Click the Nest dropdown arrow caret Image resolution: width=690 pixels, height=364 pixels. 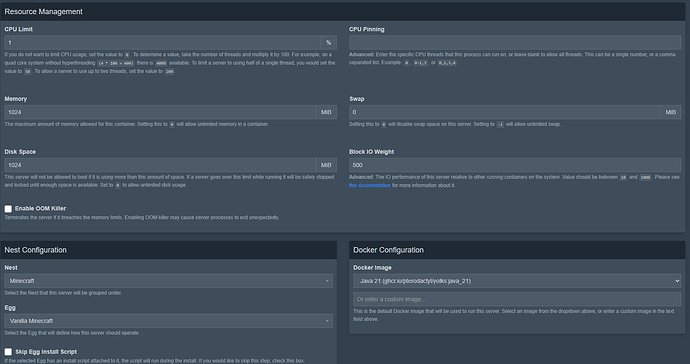pyautogui.click(x=327, y=281)
